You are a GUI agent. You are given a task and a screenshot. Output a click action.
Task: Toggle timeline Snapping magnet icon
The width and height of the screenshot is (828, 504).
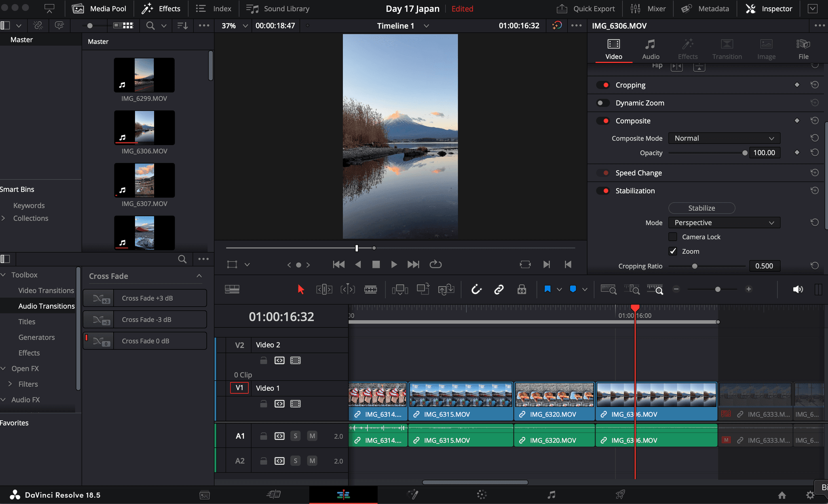[x=477, y=289]
